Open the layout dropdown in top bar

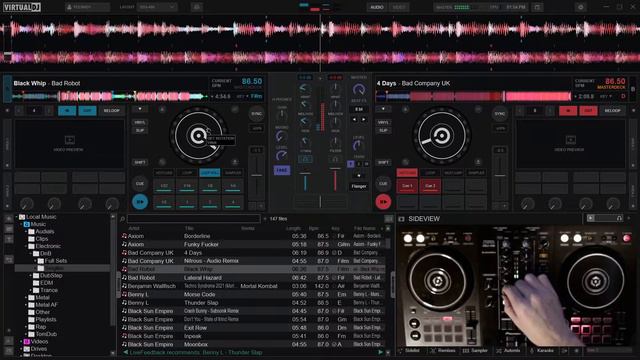click(x=157, y=7)
